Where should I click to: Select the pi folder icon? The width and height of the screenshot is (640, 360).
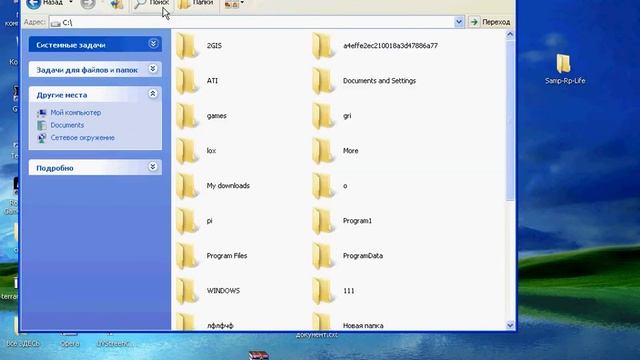[x=188, y=221]
